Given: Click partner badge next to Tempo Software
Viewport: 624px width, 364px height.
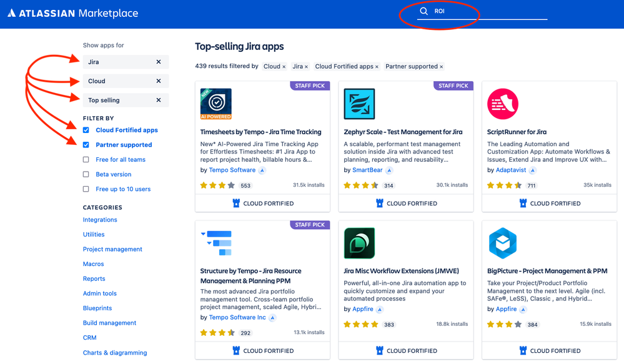Looking at the screenshot, I should 262,170.
